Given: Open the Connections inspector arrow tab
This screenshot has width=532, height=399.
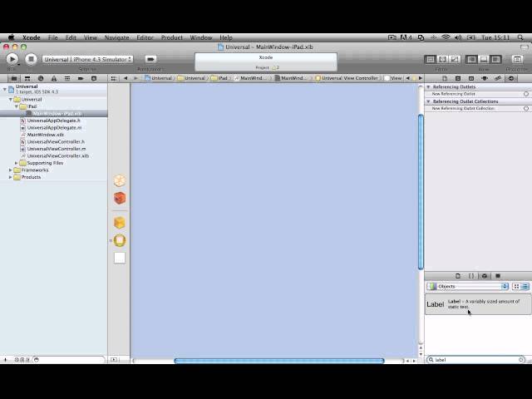Looking at the screenshot, I should pos(511,78).
